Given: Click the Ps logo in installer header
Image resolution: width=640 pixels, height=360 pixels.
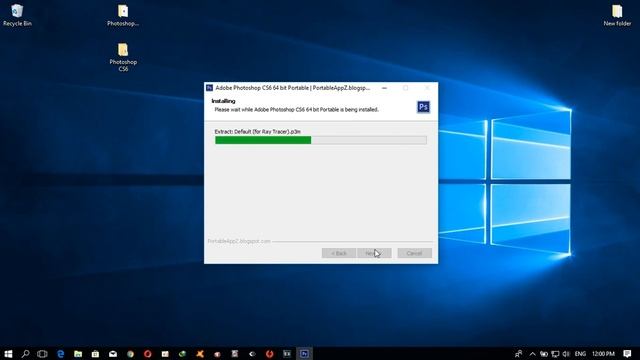Looking at the screenshot, I should 423,107.
